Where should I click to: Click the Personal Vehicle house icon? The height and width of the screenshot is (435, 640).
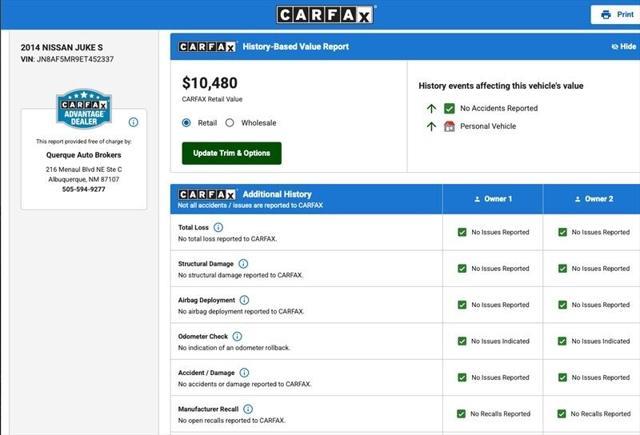[x=449, y=127]
